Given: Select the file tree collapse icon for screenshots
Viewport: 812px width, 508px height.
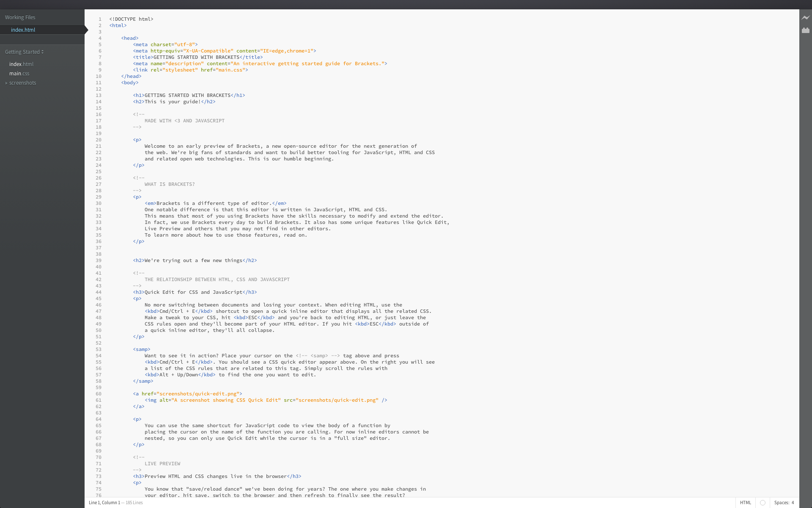Looking at the screenshot, I should pyautogui.click(x=6, y=83).
